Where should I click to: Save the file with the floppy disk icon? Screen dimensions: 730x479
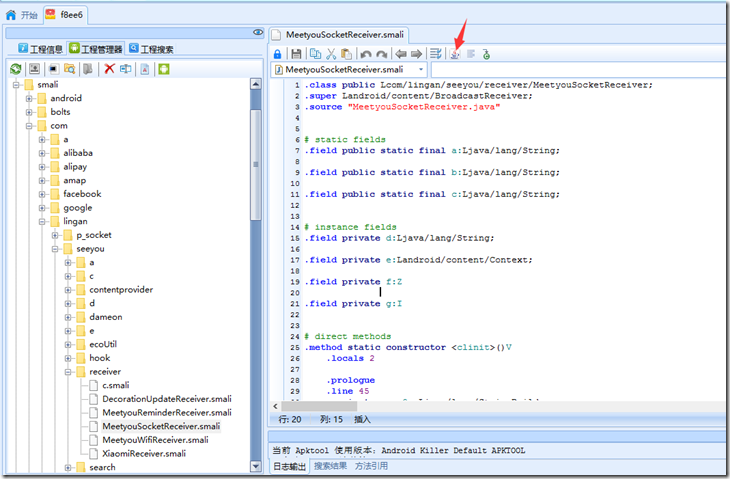click(296, 54)
